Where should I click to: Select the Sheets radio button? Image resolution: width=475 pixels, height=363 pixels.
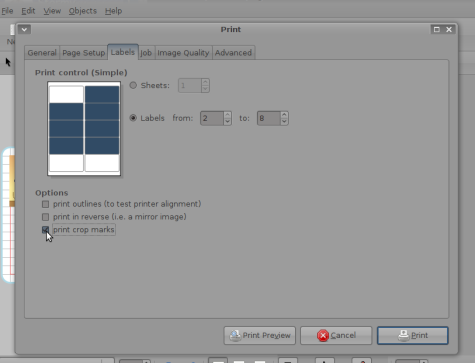point(133,85)
